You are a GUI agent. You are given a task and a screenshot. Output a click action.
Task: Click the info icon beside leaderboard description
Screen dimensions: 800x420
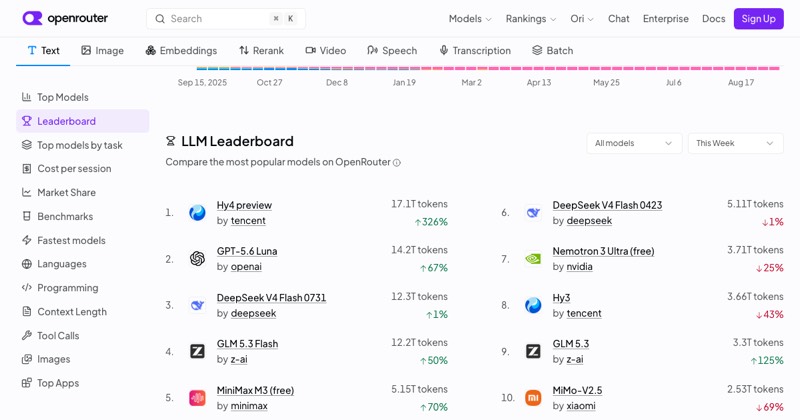pos(396,163)
